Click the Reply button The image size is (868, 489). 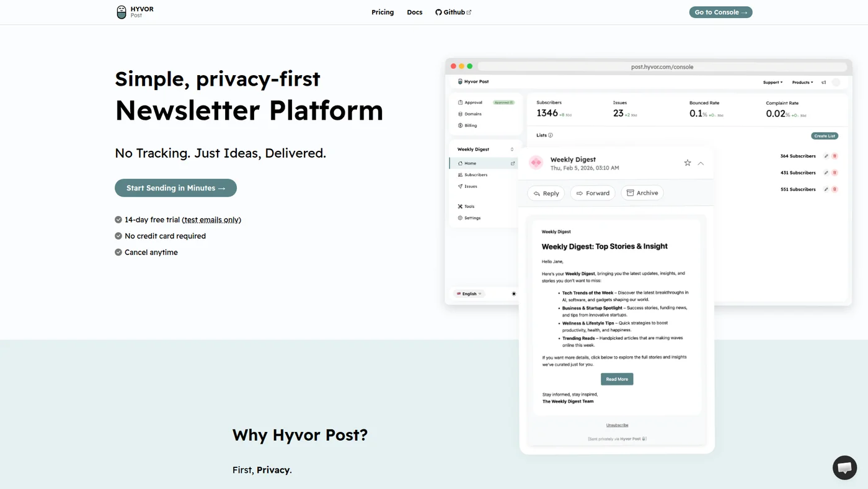pyautogui.click(x=546, y=193)
